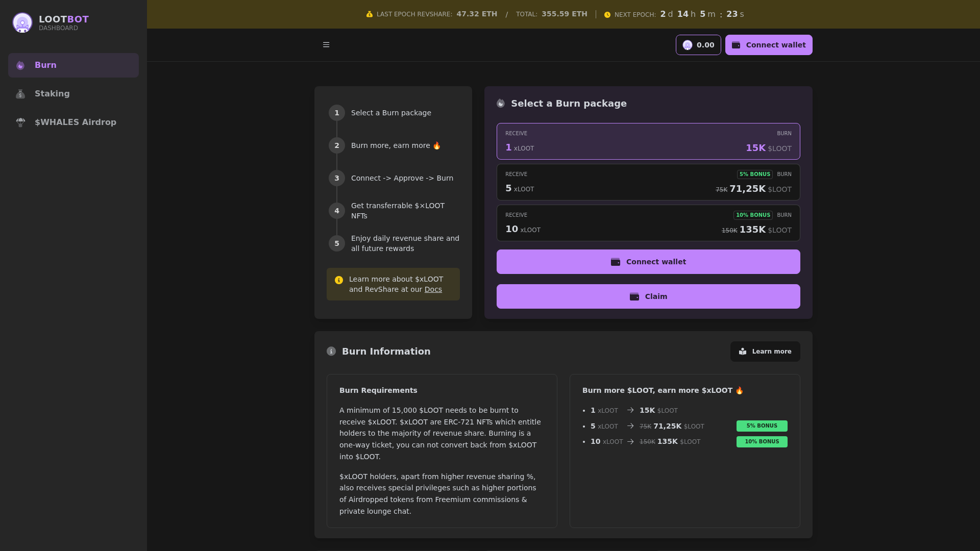
Task: Click step 5 Enjoy daily revenue share
Action: point(405,243)
